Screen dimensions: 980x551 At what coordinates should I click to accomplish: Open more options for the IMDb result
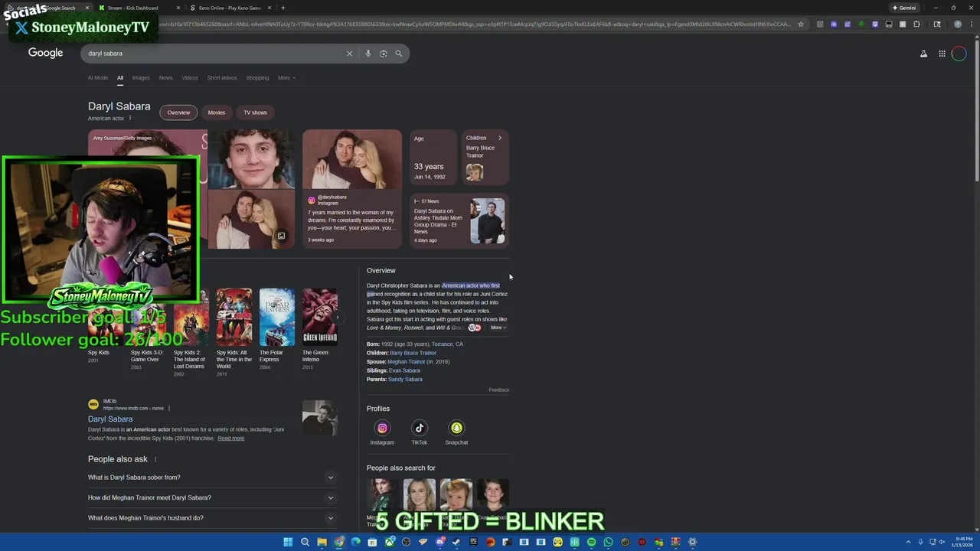(169, 408)
